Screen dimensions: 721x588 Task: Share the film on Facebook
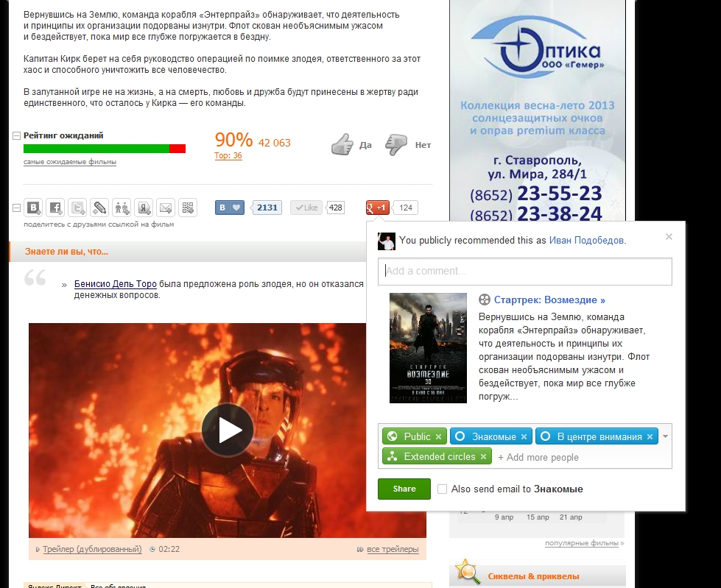55,208
